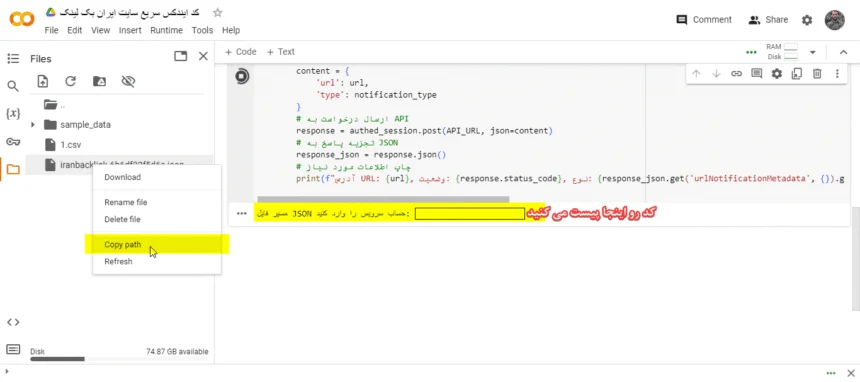This screenshot has width=860, height=382.
Task: View RAM and Disk resource usage
Action: [782, 52]
